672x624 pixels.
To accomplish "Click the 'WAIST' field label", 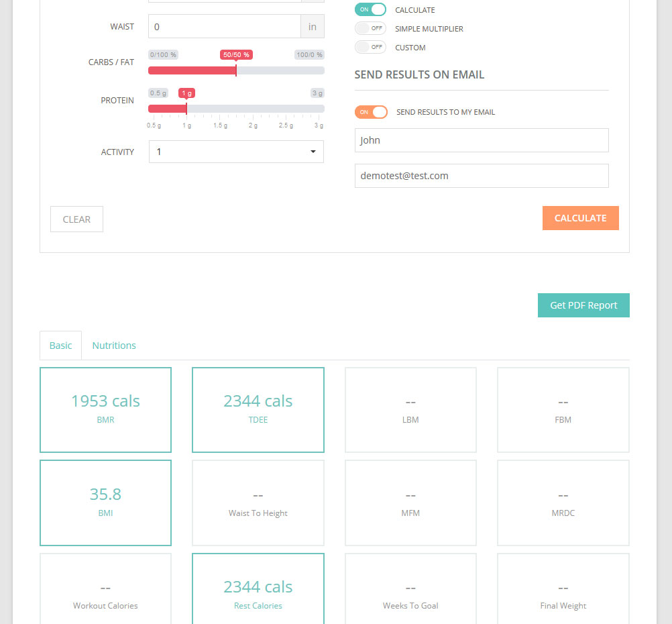I will tap(122, 27).
